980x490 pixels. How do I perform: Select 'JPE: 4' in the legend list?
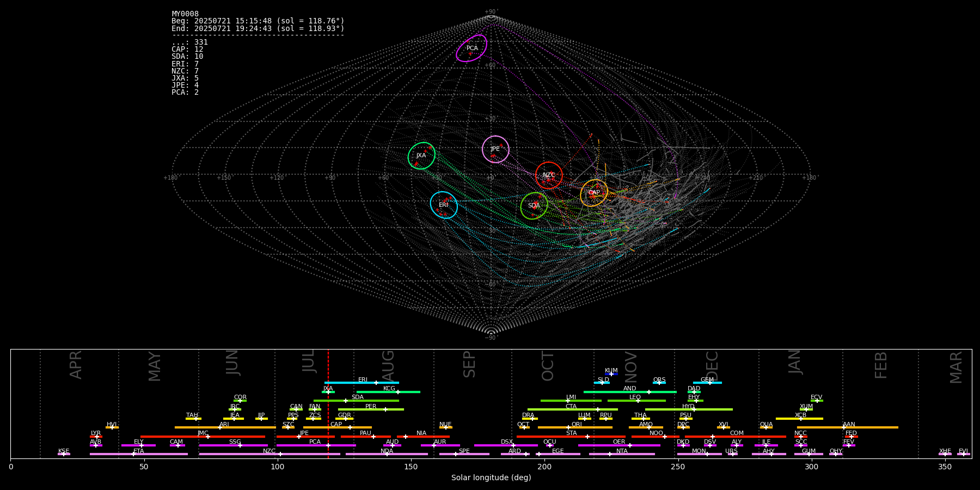(x=185, y=85)
